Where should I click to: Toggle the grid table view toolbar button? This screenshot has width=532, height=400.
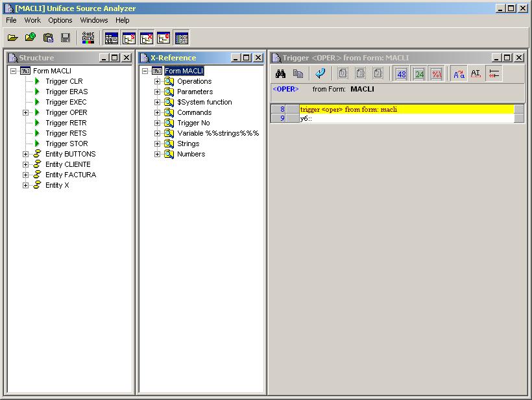point(182,38)
